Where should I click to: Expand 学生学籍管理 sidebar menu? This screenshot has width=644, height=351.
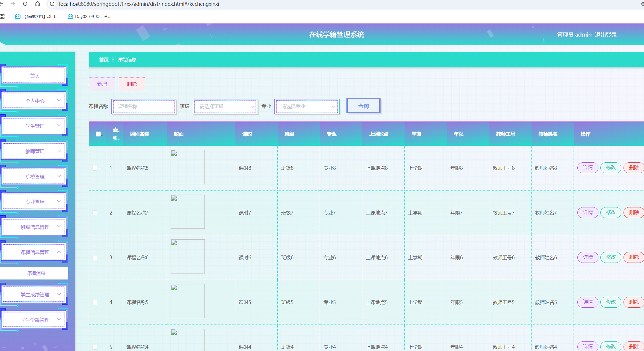click(34, 320)
